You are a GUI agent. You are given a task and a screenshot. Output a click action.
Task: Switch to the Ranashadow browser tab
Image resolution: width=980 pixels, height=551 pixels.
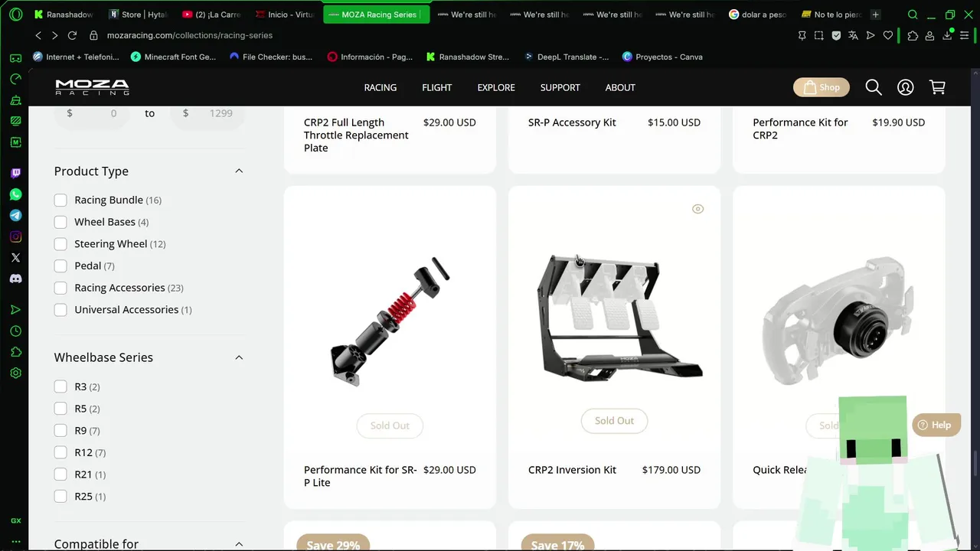(x=64, y=15)
